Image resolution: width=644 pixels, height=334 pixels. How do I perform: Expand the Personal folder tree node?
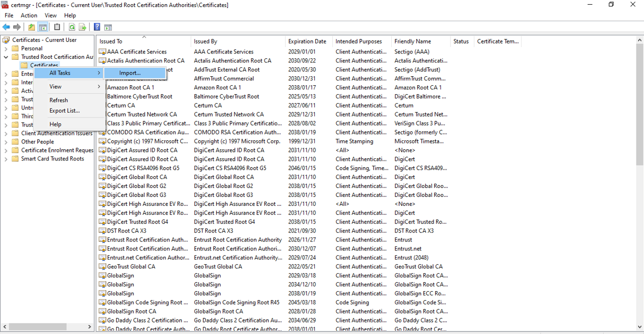coord(6,49)
